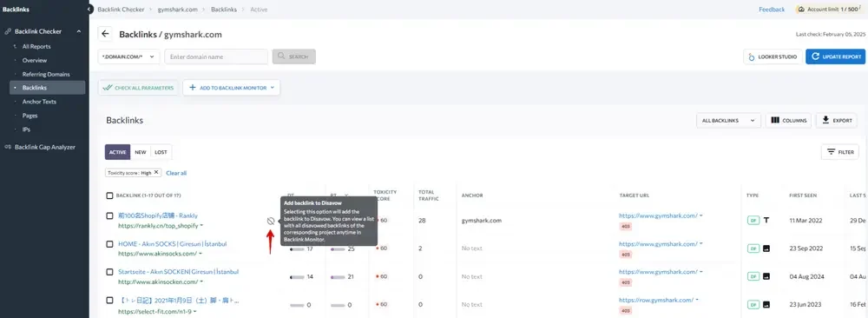The width and height of the screenshot is (868, 318).
Task: Open the Add to Backlink Monitor dropdown
Action: [x=232, y=88]
